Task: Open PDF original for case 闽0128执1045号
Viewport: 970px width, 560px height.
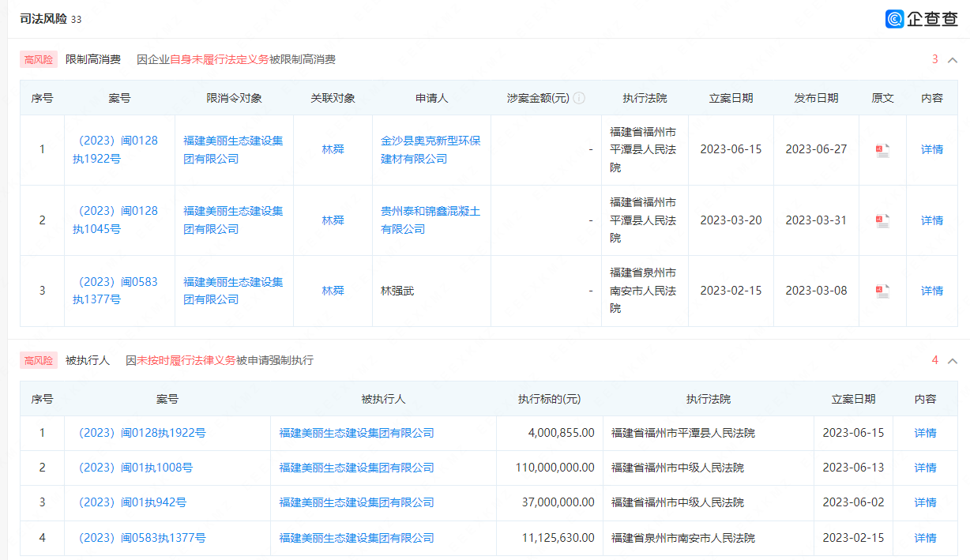Action: 882,221
